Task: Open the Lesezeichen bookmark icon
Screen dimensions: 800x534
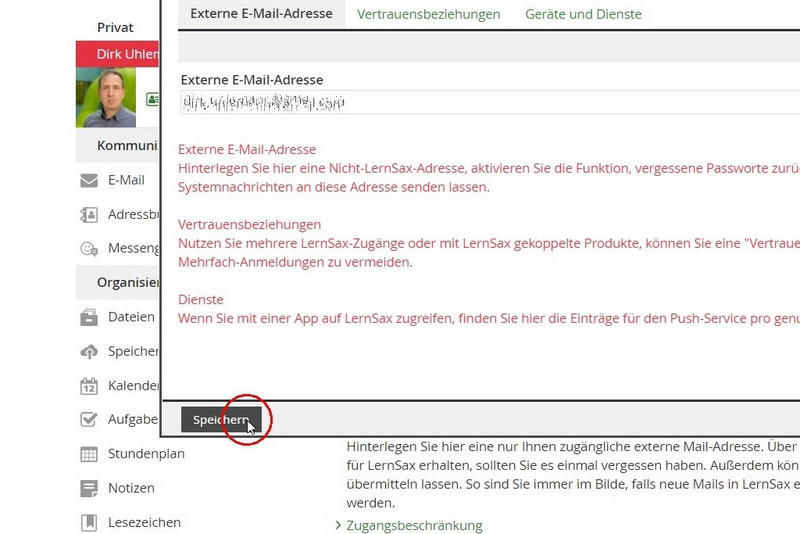Action: click(89, 522)
